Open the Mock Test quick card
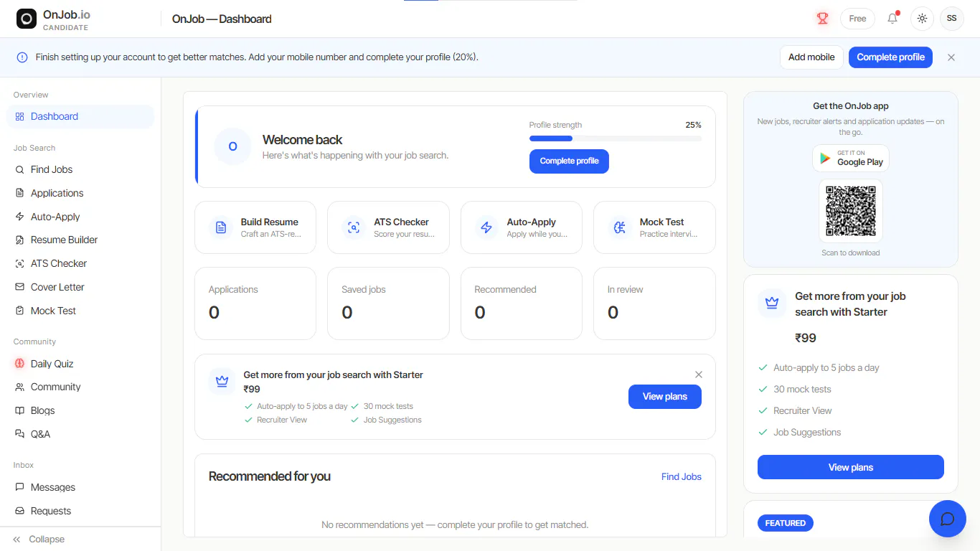The image size is (980, 551). tap(654, 227)
